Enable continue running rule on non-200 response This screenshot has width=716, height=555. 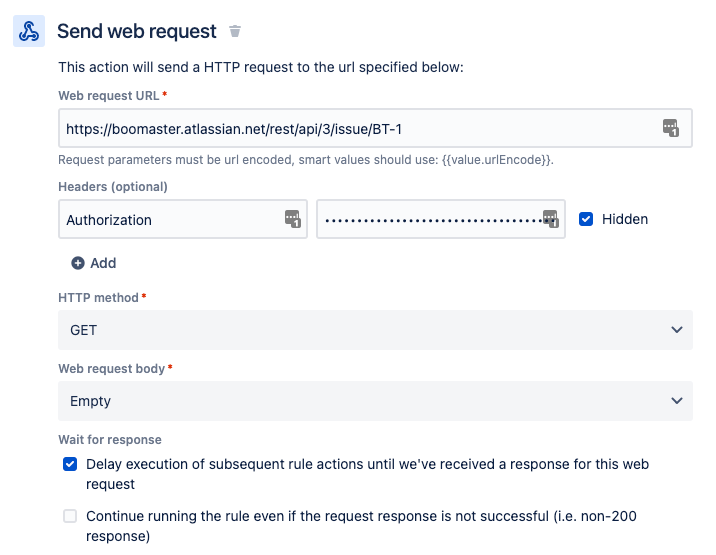pyautogui.click(x=70, y=516)
